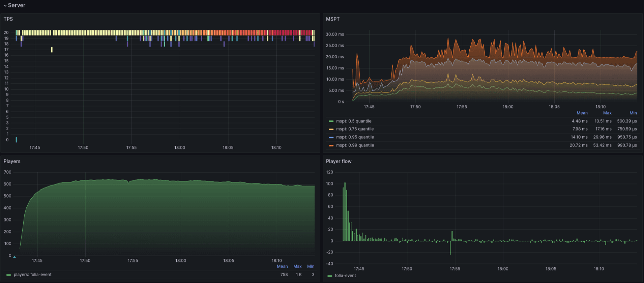This screenshot has height=283, width=644.
Task: Open the MSPT panel title menu
Action: coord(333,19)
